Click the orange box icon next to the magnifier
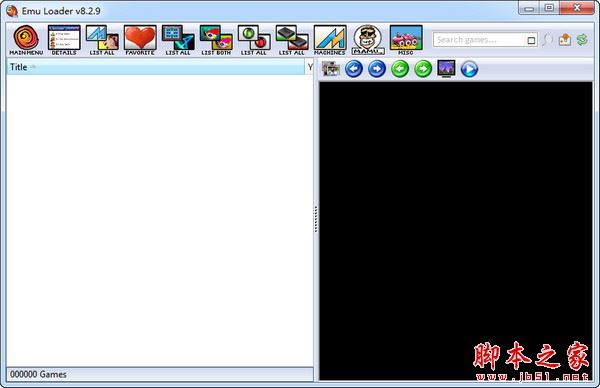The width and height of the screenshot is (600, 388). pyautogui.click(x=565, y=39)
